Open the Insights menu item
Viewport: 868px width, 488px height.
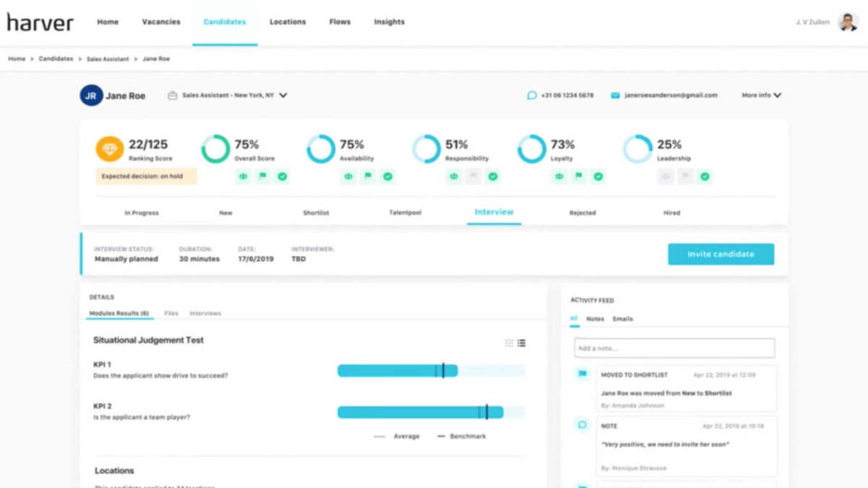(389, 21)
